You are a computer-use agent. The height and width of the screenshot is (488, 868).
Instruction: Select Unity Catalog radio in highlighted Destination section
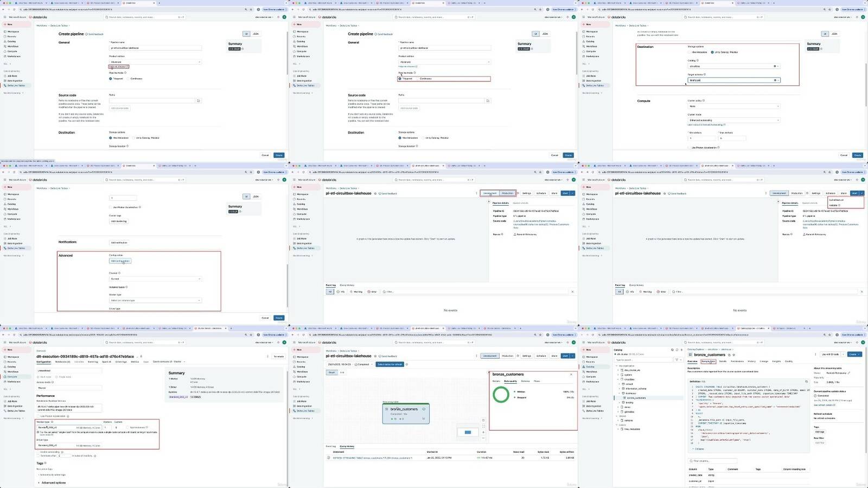coord(712,52)
